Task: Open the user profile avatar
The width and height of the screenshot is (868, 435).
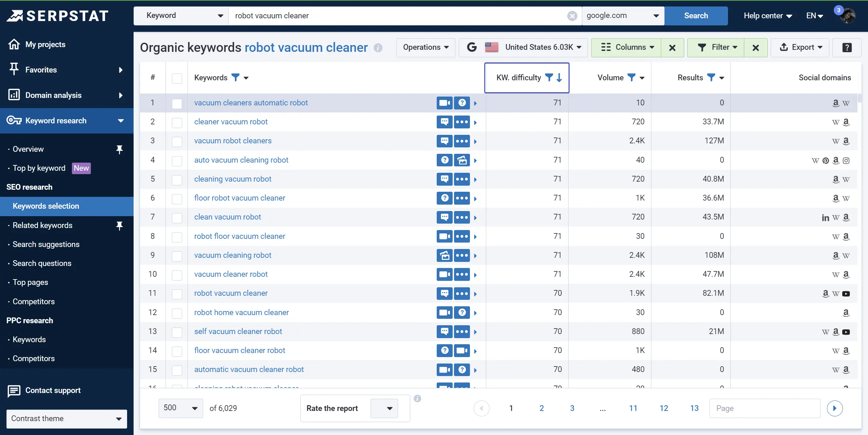Action: [847, 16]
